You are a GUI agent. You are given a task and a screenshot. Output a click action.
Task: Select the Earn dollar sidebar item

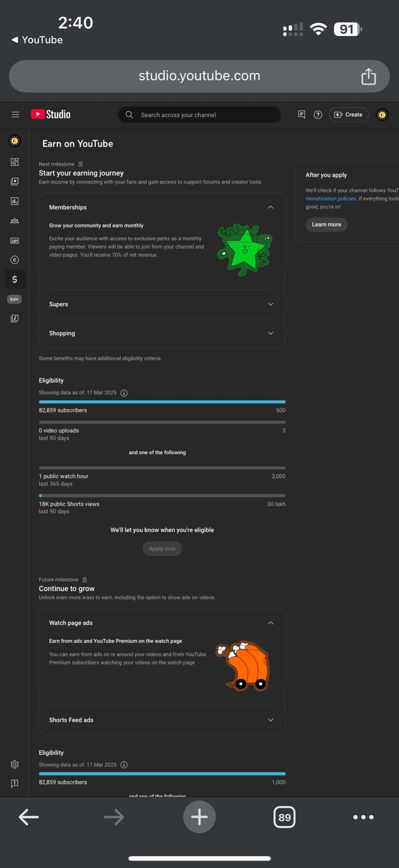pos(15,279)
